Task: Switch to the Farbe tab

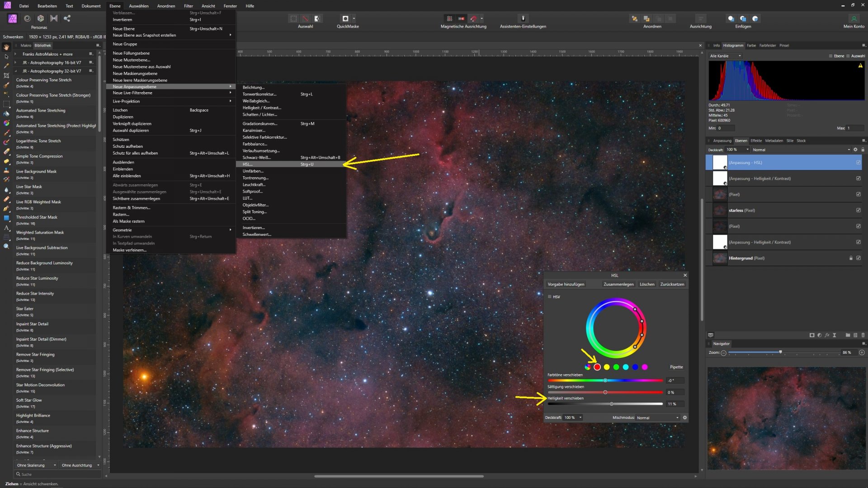Action: tap(751, 45)
